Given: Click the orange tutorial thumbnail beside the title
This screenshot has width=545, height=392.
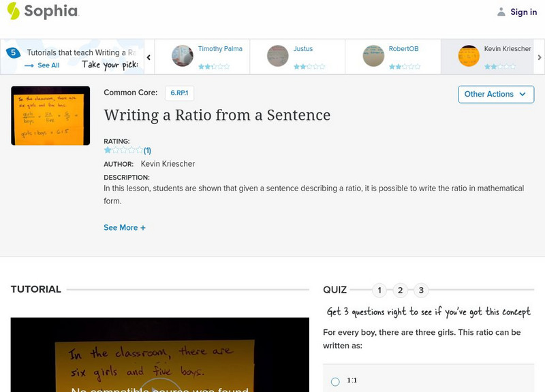Looking at the screenshot, I should 50,116.
